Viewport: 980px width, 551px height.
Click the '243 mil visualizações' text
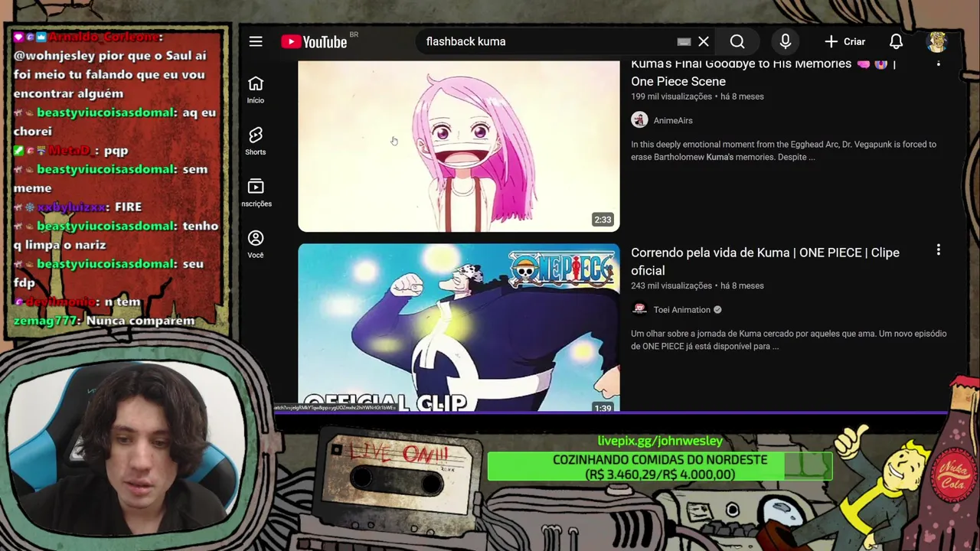671,285
